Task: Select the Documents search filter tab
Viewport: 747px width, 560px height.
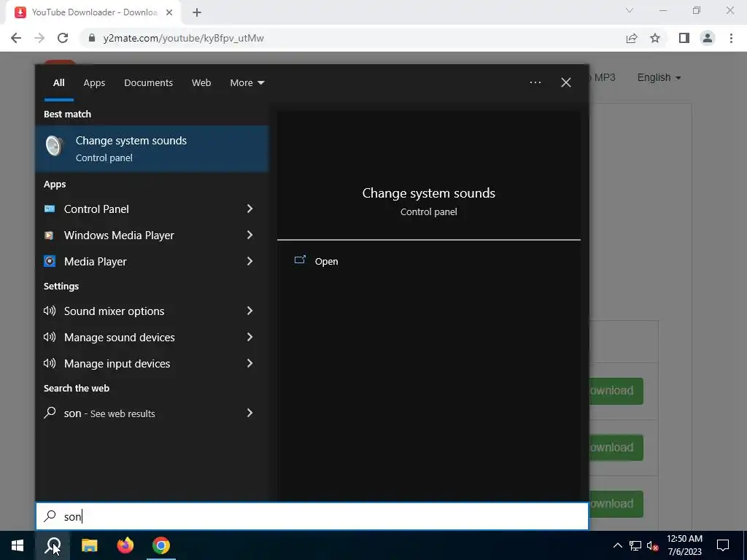Action: (x=148, y=83)
